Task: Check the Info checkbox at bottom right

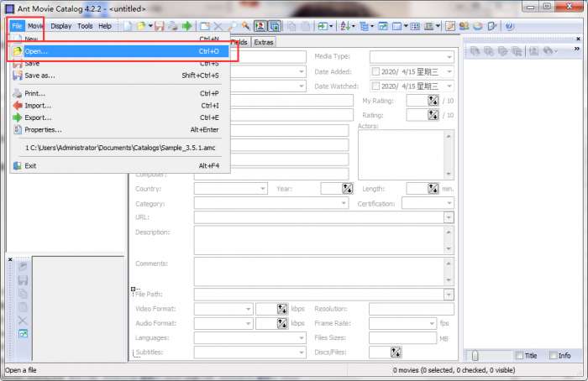Action: 554,355
